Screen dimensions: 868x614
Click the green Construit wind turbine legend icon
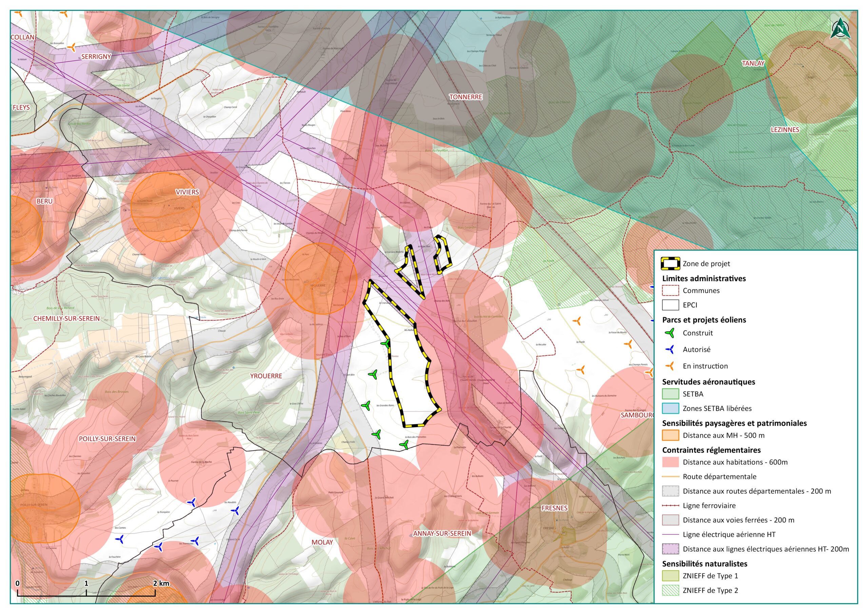(x=670, y=333)
